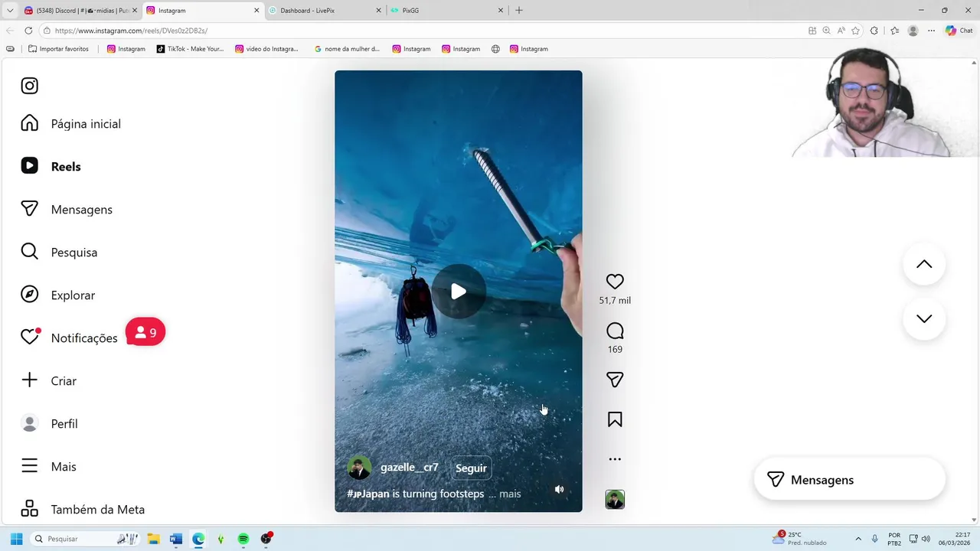
Task: Open File Explorer from the taskbar
Action: [153, 539]
